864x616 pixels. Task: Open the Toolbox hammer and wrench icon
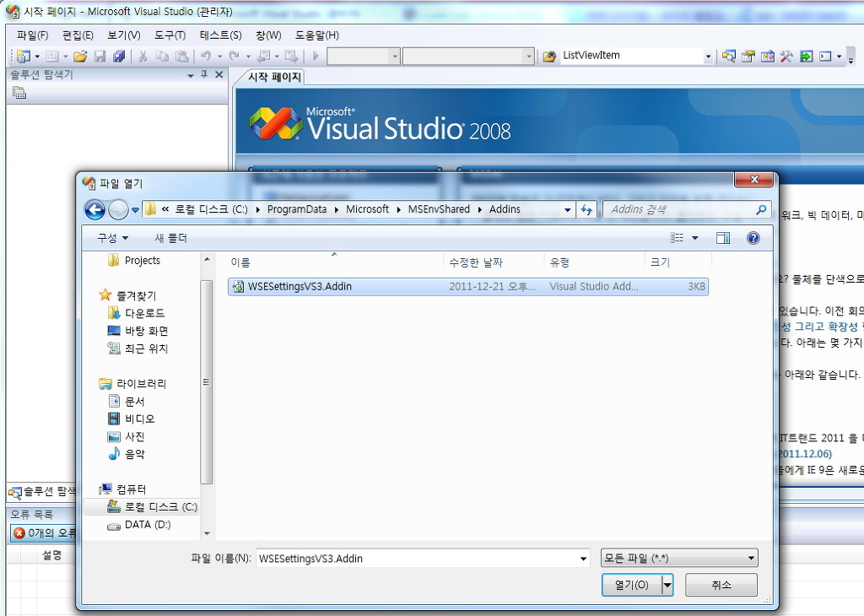pos(787,56)
